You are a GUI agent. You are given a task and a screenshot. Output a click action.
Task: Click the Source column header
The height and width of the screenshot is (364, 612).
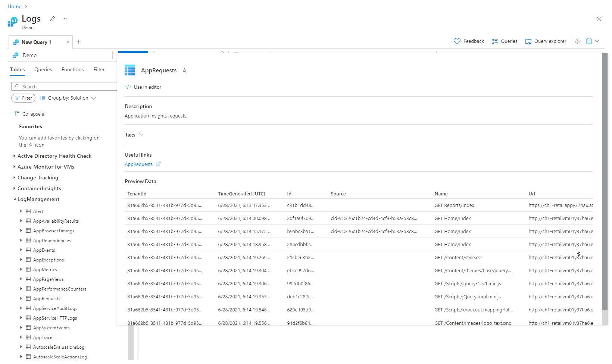click(338, 194)
